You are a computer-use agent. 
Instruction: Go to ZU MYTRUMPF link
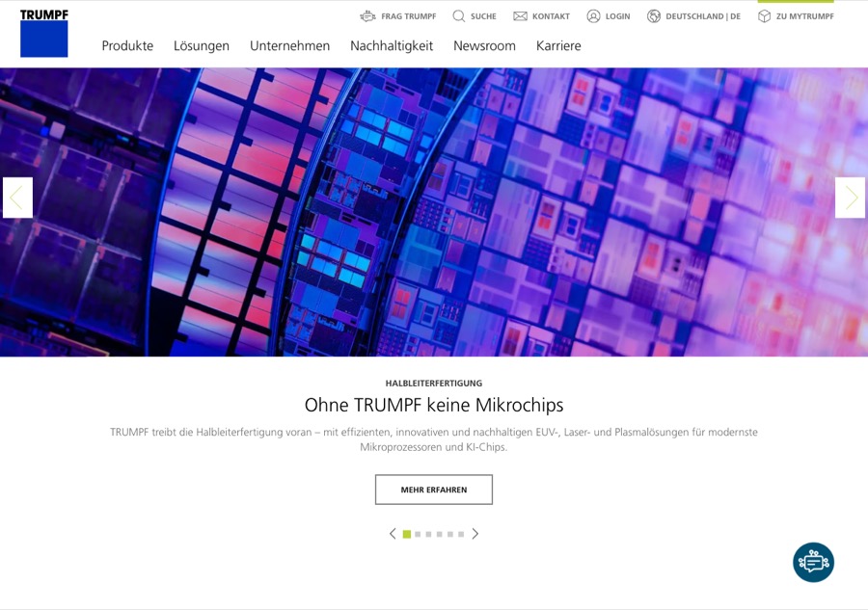(x=805, y=16)
